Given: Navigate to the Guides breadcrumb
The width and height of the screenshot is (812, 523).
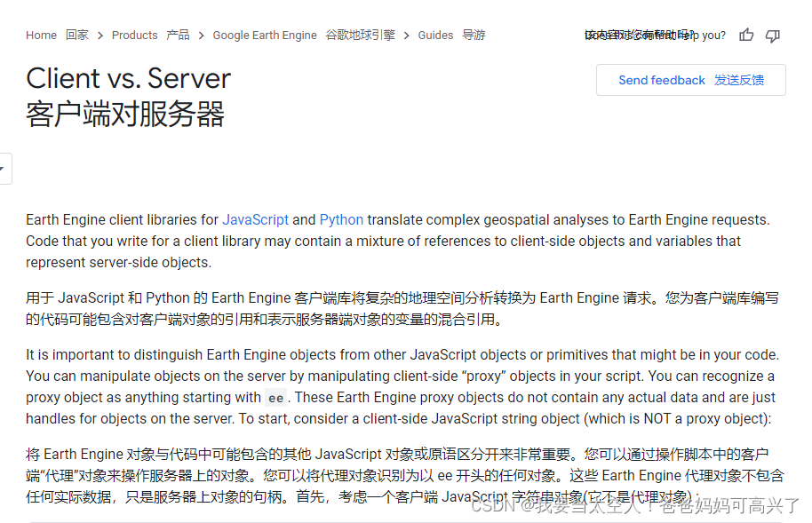Looking at the screenshot, I should point(435,36).
